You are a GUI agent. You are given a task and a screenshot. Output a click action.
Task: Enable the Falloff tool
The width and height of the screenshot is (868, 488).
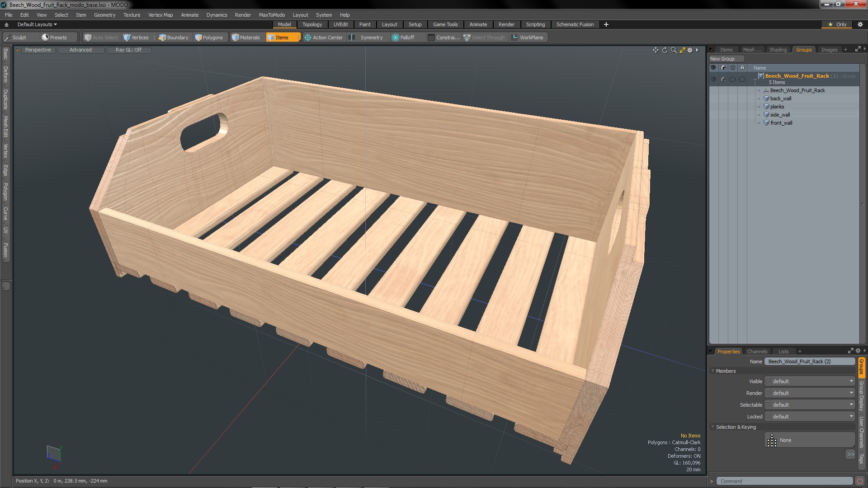[403, 38]
